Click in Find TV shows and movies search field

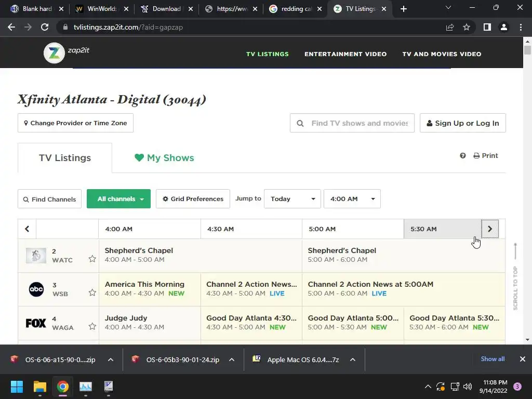point(352,123)
